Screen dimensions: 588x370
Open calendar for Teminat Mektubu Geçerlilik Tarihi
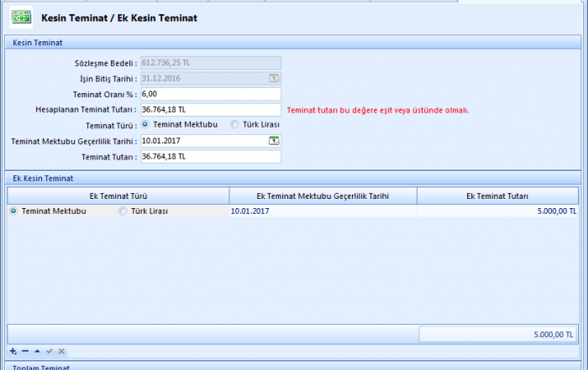point(274,140)
